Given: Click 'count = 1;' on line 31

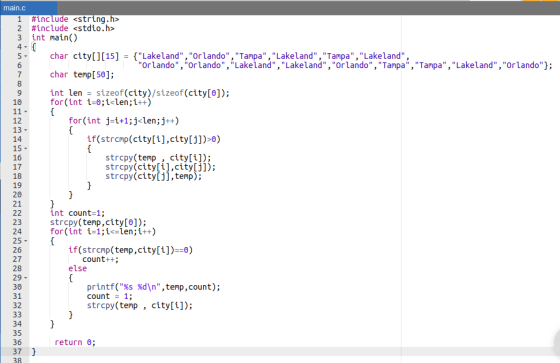Looking at the screenshot, I should pos(110,296).
